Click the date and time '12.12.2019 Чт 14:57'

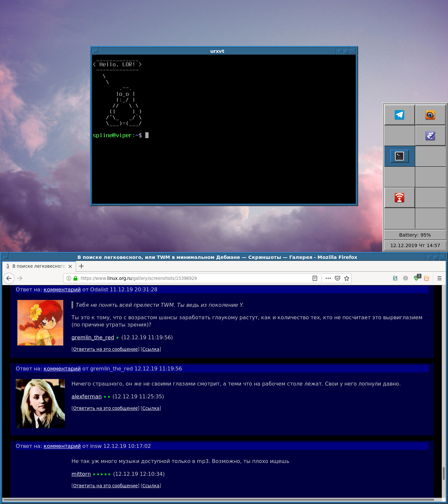click(x=415, y=245)
